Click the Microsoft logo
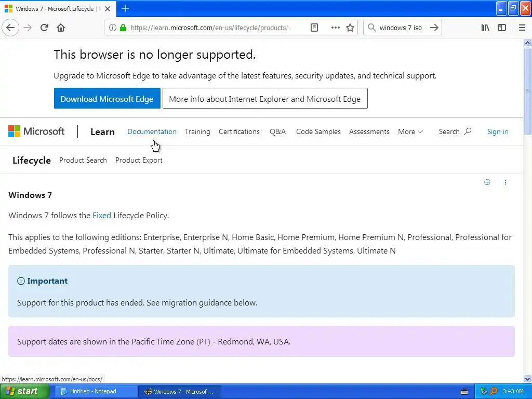 point(36,131)
